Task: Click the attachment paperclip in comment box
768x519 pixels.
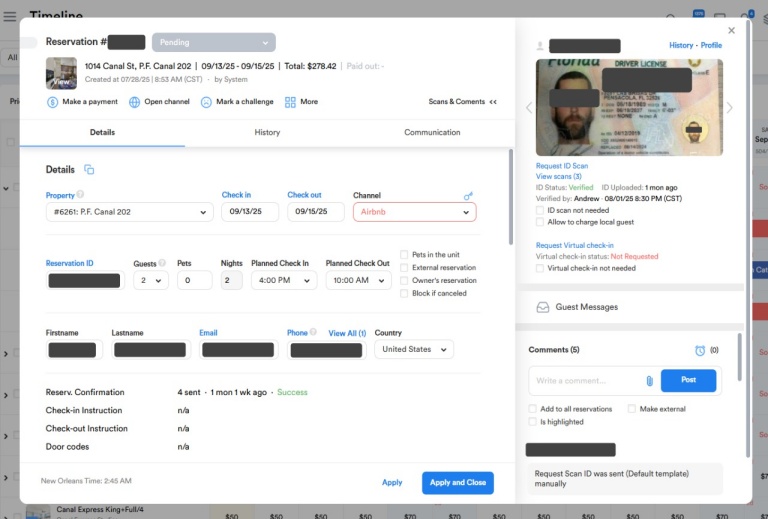Action: click(x=649, y=381)
